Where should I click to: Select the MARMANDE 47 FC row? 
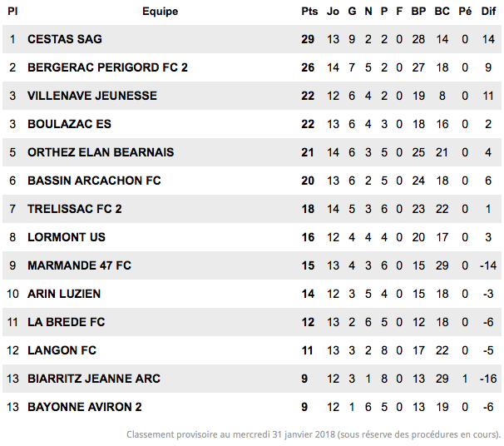252,265
